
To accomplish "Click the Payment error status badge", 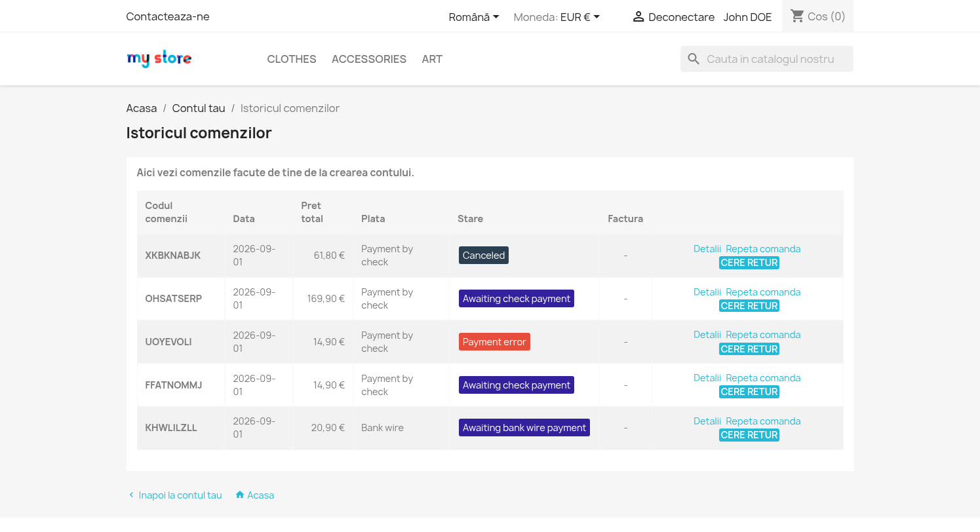I will (x=494, y=342).
